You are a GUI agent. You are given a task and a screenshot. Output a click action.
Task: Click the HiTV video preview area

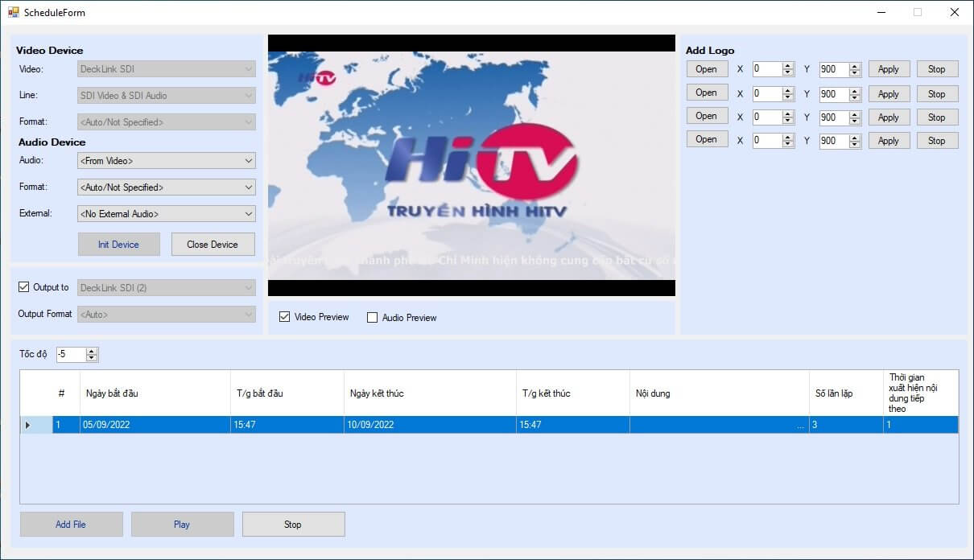click(471, 165)
